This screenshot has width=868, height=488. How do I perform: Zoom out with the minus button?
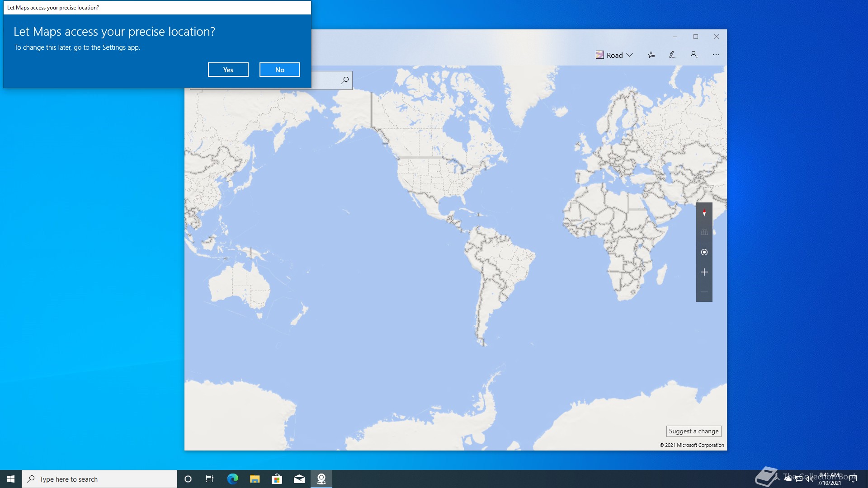[x=704, y=292]
